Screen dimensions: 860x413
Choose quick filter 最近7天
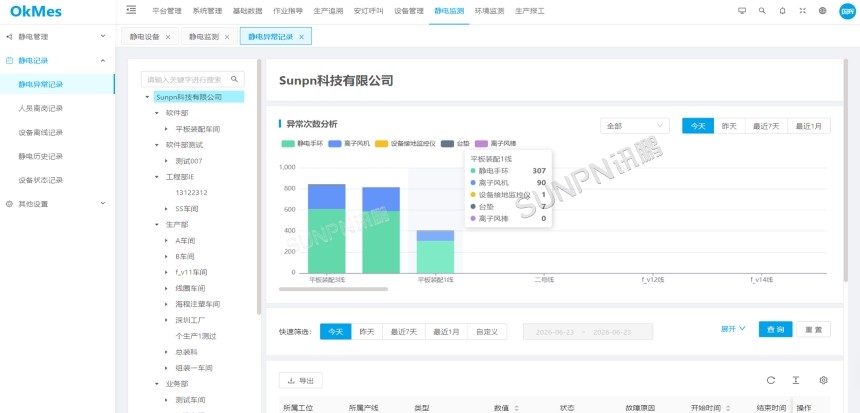point(404,331)
